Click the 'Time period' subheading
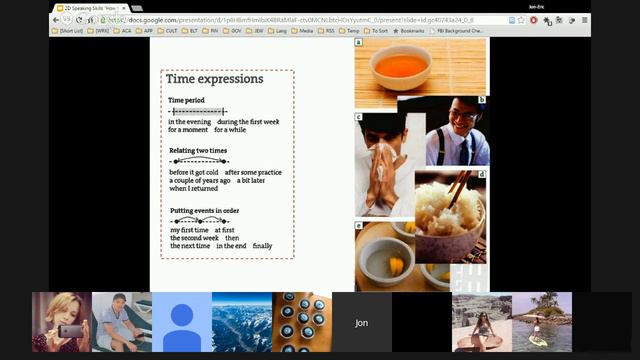The image size is (640, 360). pos(186,100)
